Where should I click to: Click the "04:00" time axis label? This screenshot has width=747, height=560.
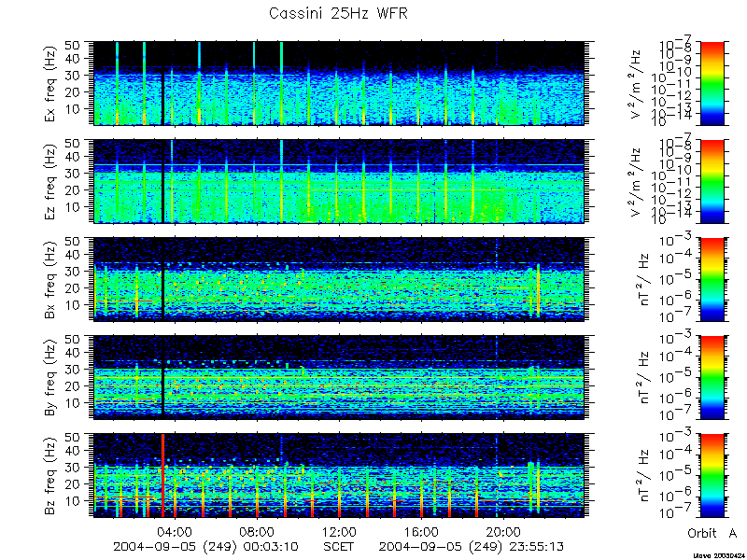point(176,531)
